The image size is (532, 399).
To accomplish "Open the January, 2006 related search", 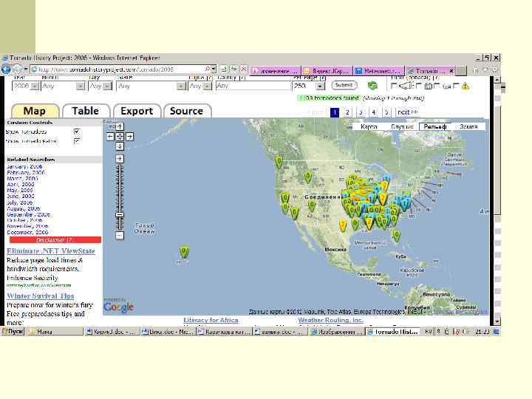I will (x=24, y=166).
